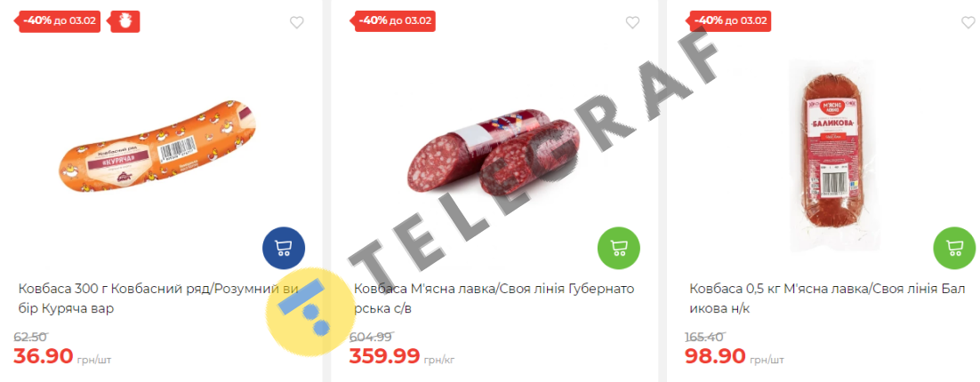Viewport: 980px width, 382px height.
Task: Click the 98.90 грн/шт price
Action: coord(734,357)
